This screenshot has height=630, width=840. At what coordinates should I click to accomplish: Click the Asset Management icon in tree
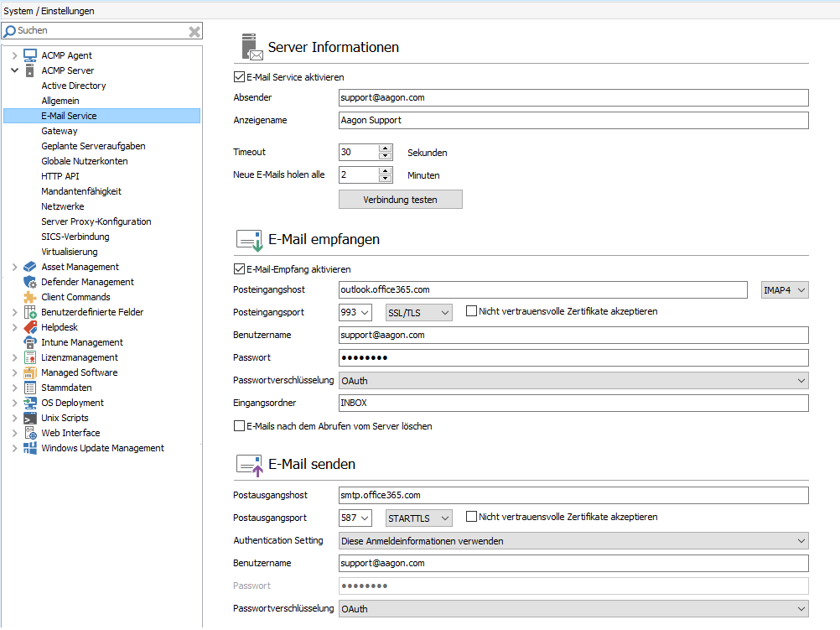click(30, 267)
